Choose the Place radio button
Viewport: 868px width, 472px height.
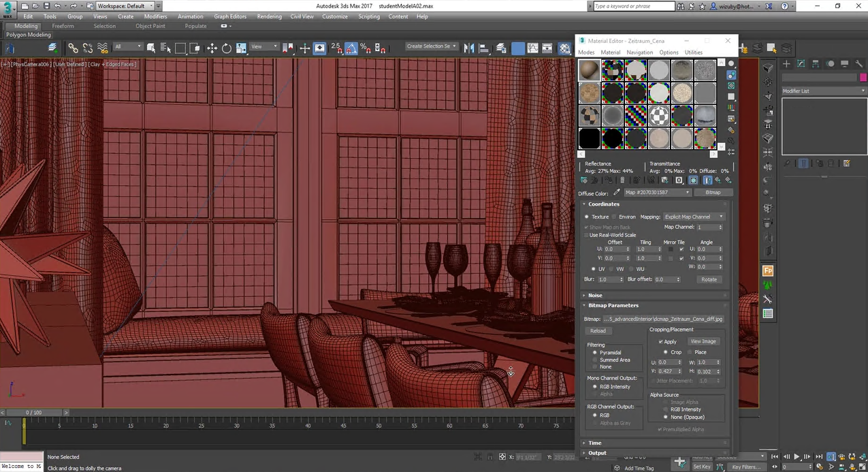[x=689, y=352]
